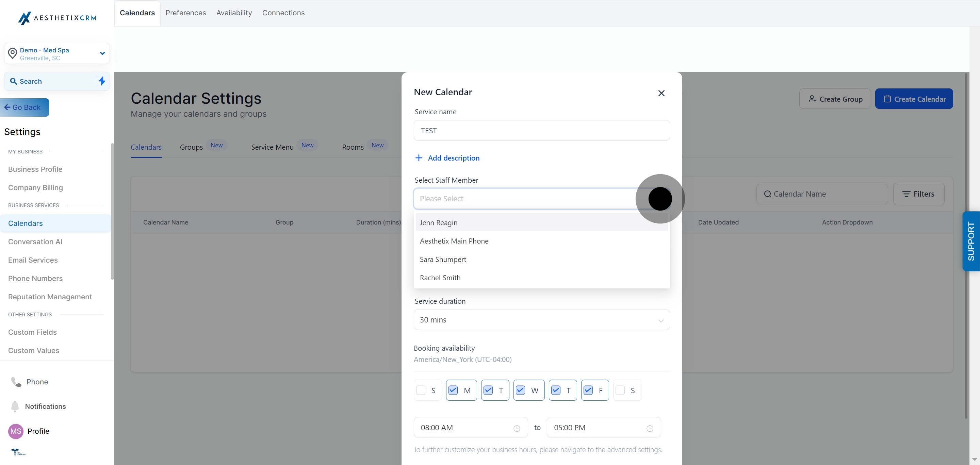The image size is (980, 465).
Task: Switch to the Preferences tab
Action: coord(186,13)
